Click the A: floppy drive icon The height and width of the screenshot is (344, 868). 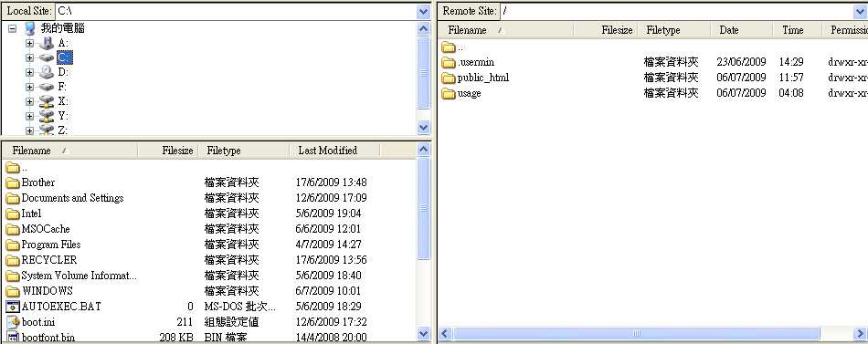(x=47, y=43)
